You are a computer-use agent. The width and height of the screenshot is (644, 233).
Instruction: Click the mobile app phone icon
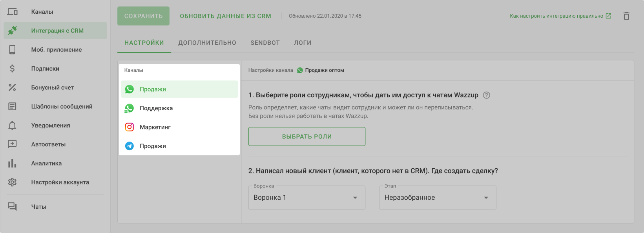13,49
